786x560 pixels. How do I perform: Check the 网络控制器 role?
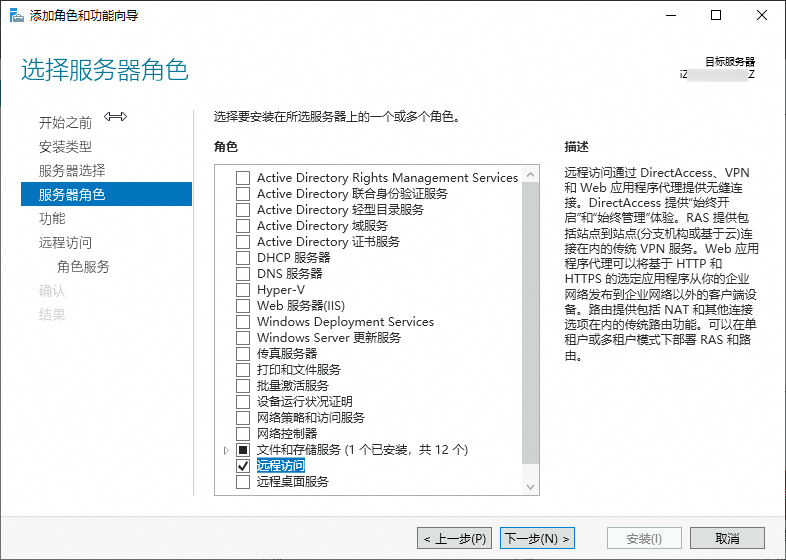coord(243,434)
